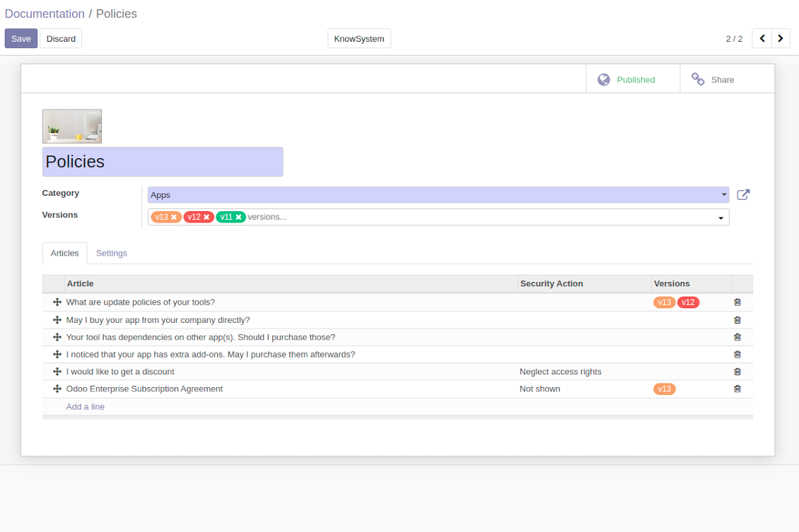Open the Category dropdown showing Apps
Screen dimensions: 799x532
438,195
